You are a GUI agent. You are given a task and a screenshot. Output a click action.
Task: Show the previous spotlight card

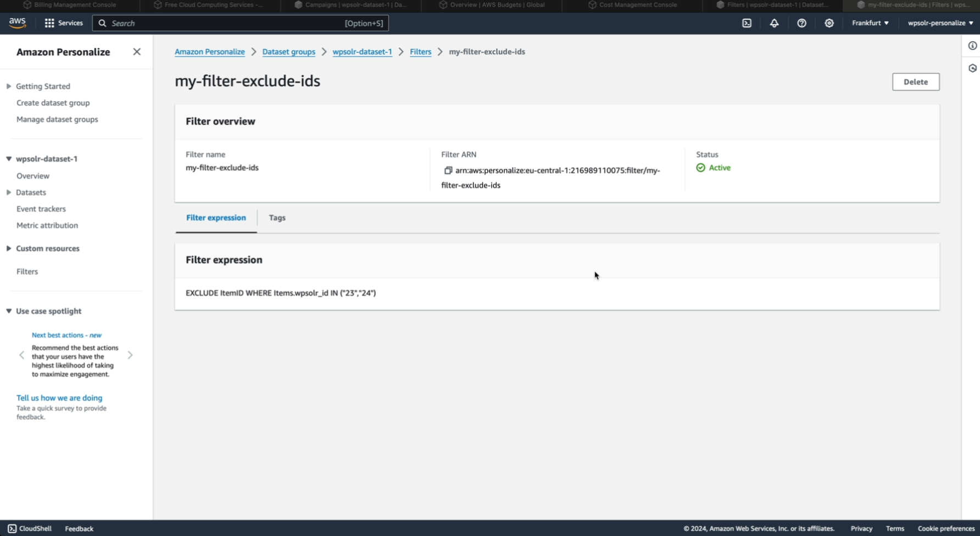point(21,355)
